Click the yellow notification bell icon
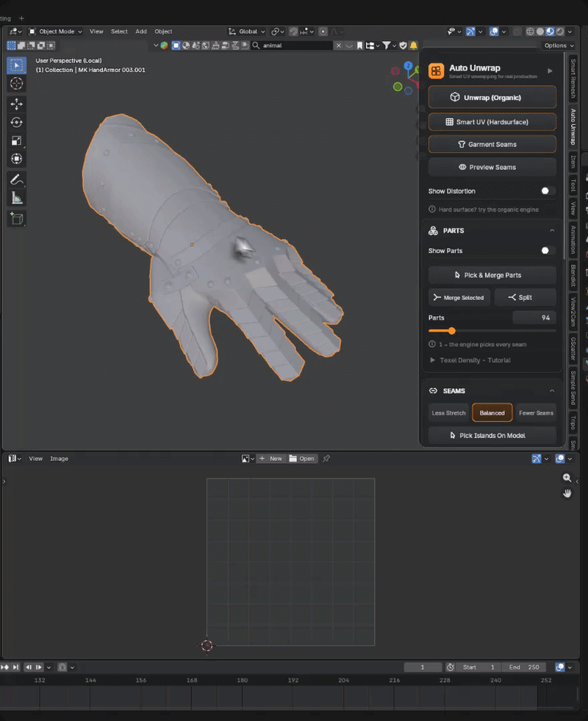The width and height of the screenshot is (588, 721). pos(413,45)
